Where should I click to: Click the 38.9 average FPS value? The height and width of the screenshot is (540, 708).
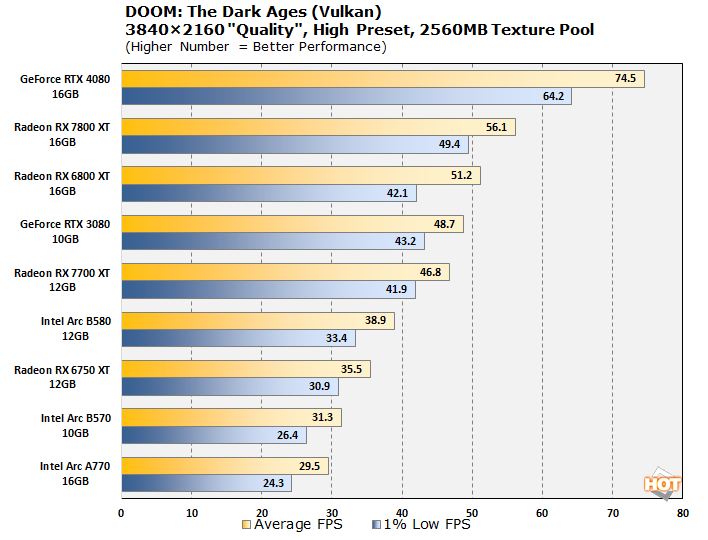(x=376, y=321)
